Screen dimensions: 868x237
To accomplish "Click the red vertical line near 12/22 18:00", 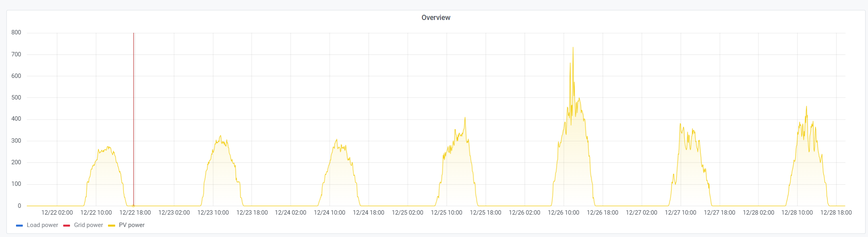I will tap(134, 119).
